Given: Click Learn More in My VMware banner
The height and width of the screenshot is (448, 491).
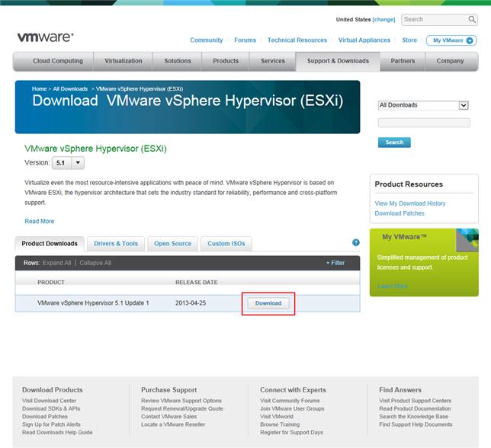Looking at the screenshot, I should click(393, 286).
